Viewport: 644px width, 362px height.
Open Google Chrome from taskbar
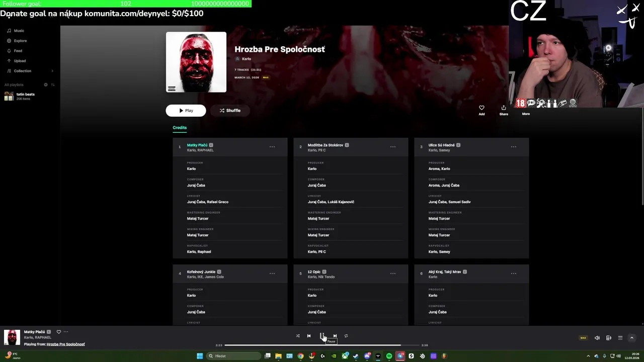click(x=300, y=356)
